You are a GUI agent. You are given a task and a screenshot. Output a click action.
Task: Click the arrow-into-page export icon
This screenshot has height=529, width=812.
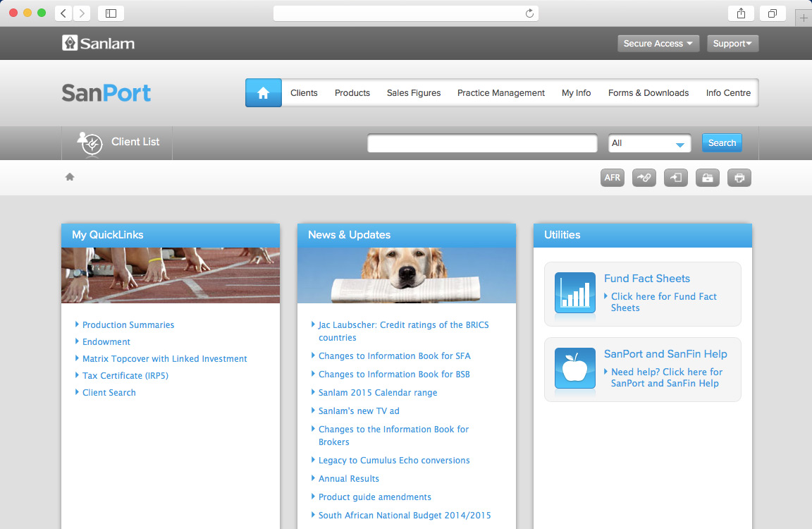[x=676, y=178]
